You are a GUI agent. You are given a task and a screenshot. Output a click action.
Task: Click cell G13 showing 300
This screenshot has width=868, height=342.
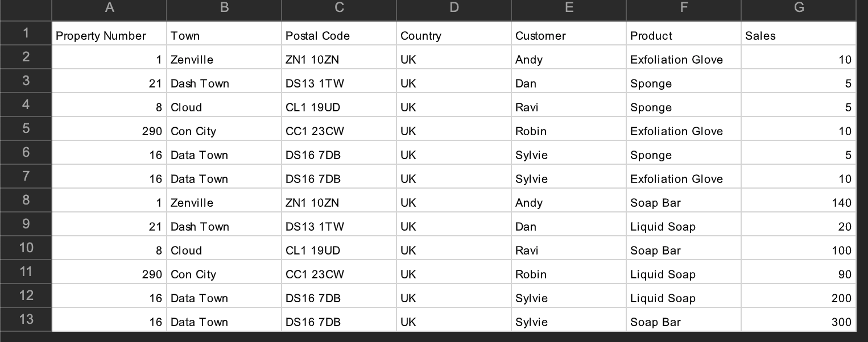click(x=799, y=322)
